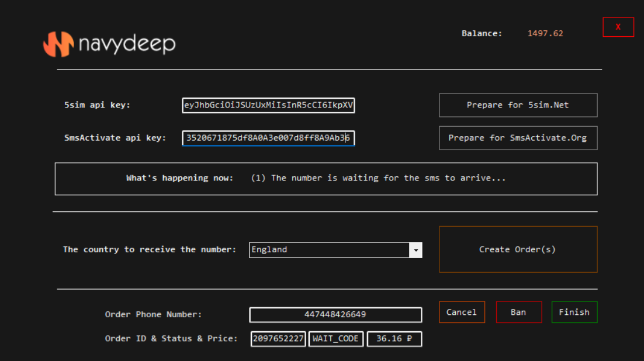
Task: Cancel the current order
Action: click(462, 312)
